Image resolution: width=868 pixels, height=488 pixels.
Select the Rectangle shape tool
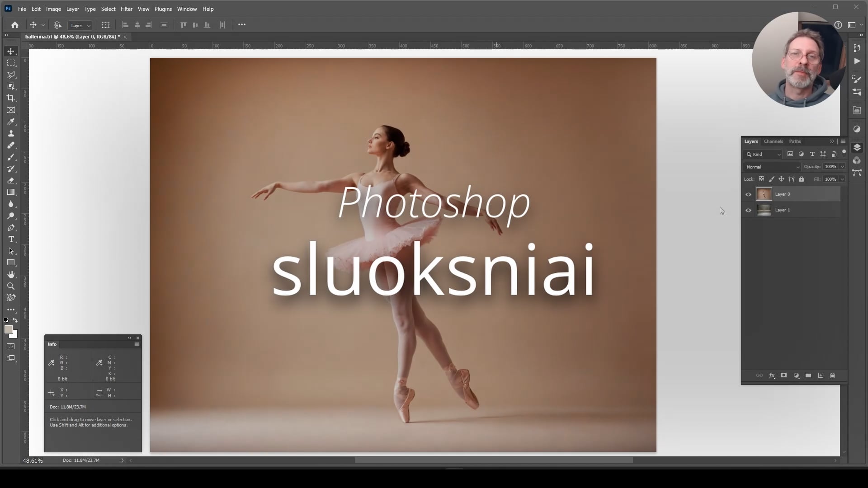[11, 263]
